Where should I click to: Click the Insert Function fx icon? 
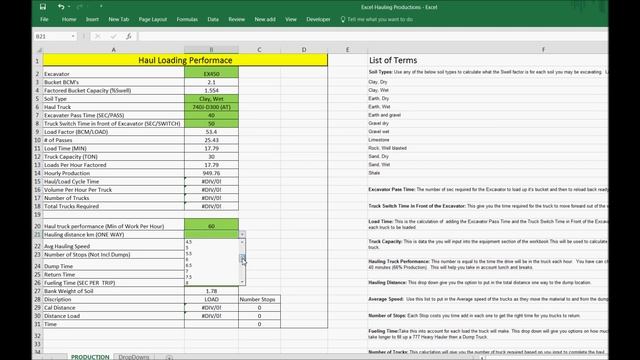coord(129,36)
